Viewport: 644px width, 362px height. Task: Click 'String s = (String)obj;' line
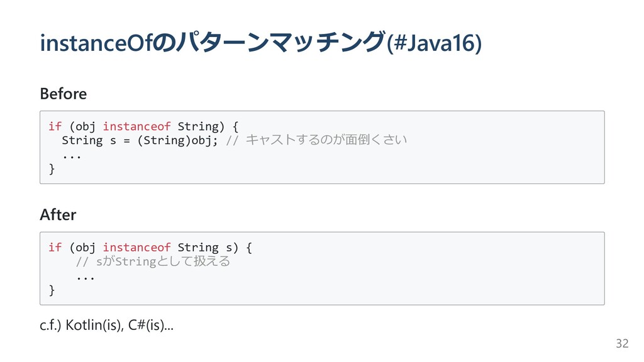[x=140, y=140]
